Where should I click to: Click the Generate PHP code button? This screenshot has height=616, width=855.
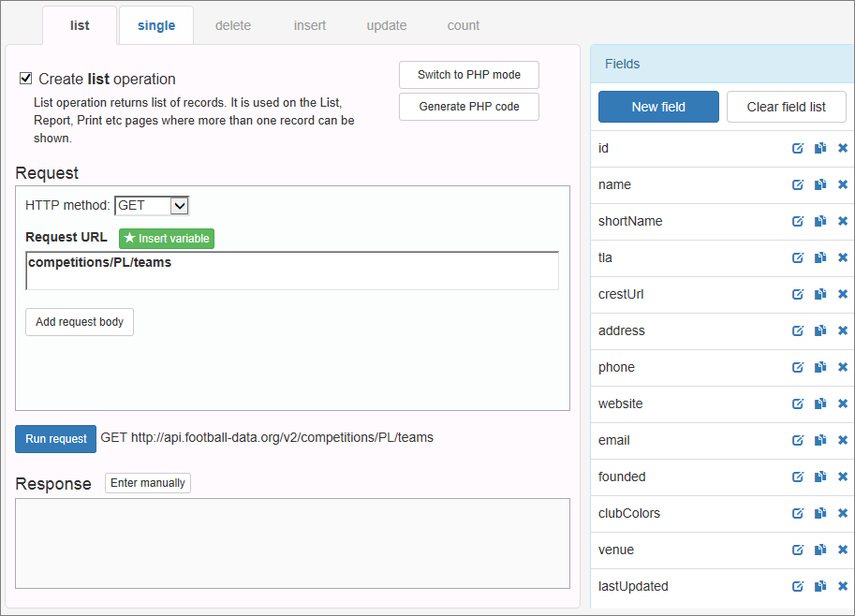(x=468, y=107)
